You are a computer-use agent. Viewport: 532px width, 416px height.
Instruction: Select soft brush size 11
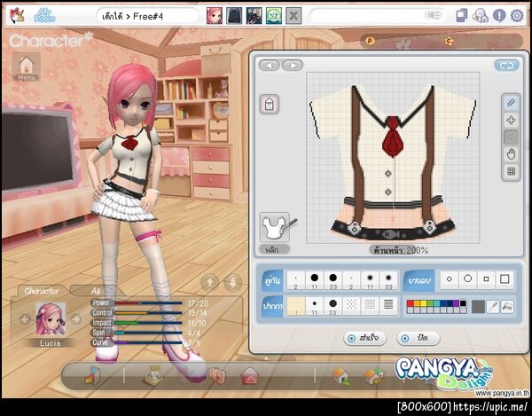pos(370,280)
